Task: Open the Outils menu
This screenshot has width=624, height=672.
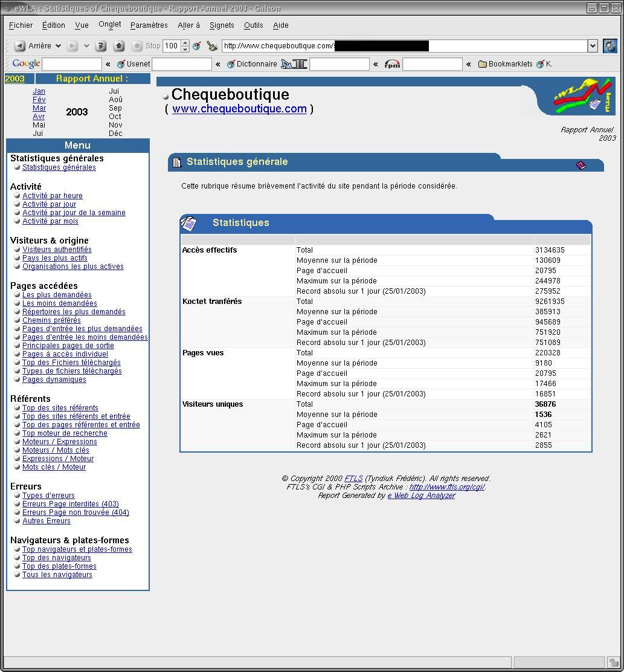Action: click(x=254, y=25)
